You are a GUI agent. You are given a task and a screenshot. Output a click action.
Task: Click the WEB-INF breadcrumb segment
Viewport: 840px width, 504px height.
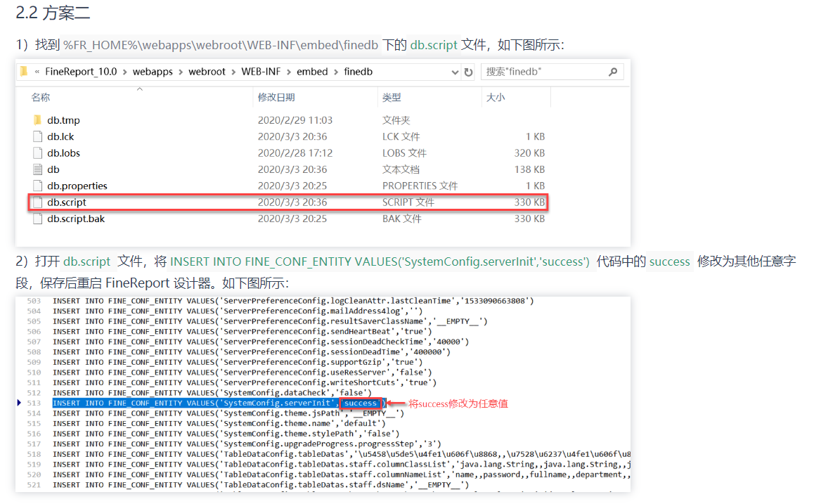pyautogui.click(x=261, y=72)
